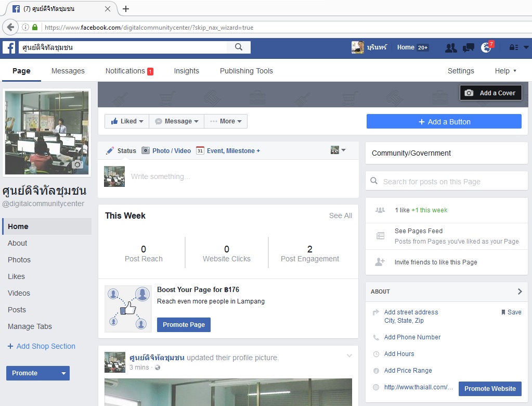The width and height of the screenshot is (532, 406).
Task: Click the Search for posts field
Action: (x=447, y=182)
